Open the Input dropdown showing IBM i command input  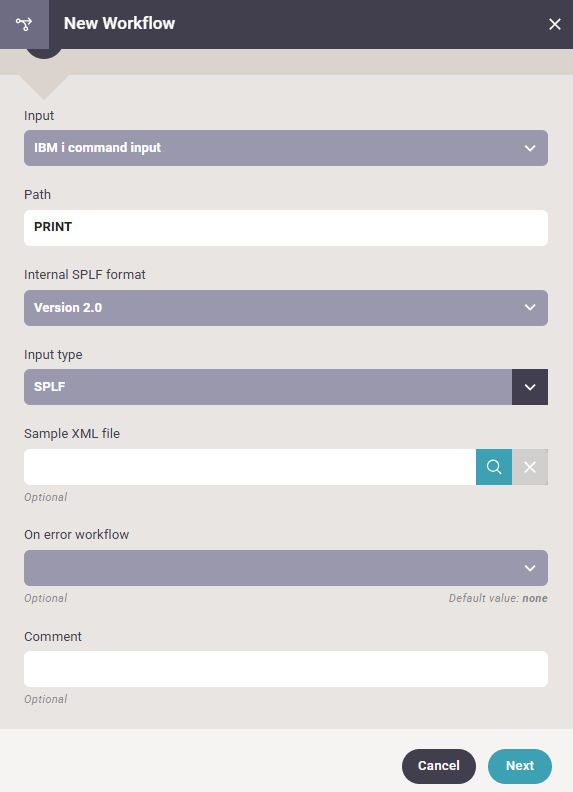coord(286,148)
